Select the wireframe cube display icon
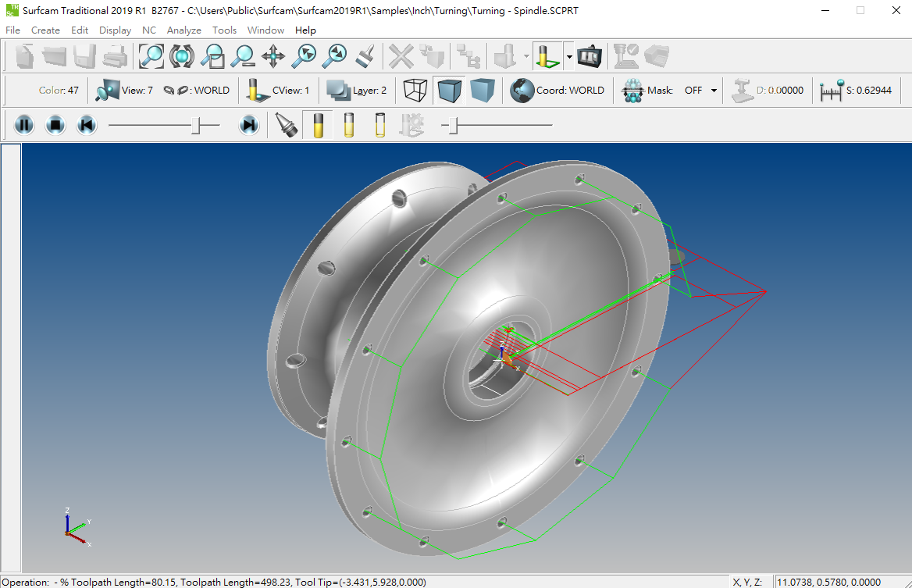Screen dimensions: 912x588 coord(415,91)
